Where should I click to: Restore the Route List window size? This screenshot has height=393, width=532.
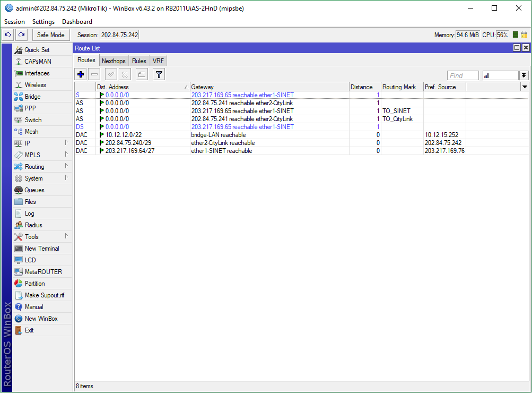pyautogui.click(x=517, y=48)
